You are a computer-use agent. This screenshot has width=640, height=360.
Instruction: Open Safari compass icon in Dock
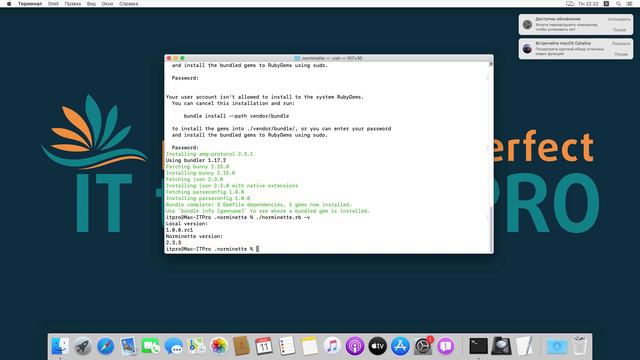click(x=106, y=346)
